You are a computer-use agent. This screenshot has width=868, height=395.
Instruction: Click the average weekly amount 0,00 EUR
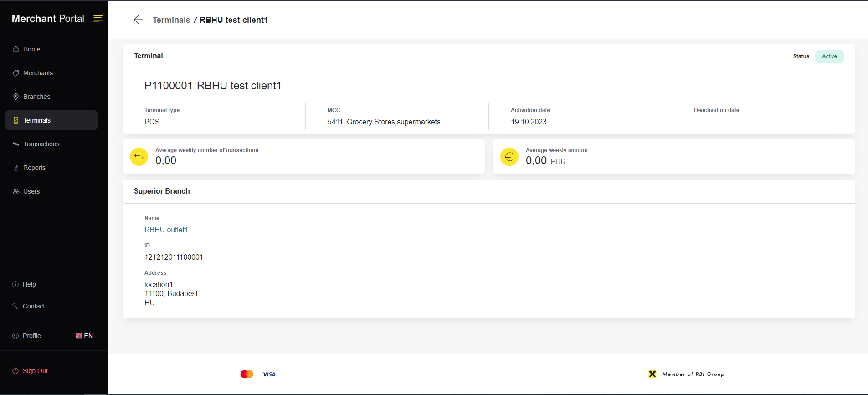coord(546,160)
